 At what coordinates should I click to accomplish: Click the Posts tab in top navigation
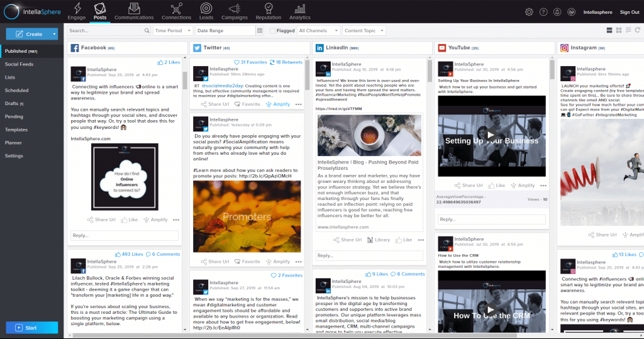coord(100,11)
